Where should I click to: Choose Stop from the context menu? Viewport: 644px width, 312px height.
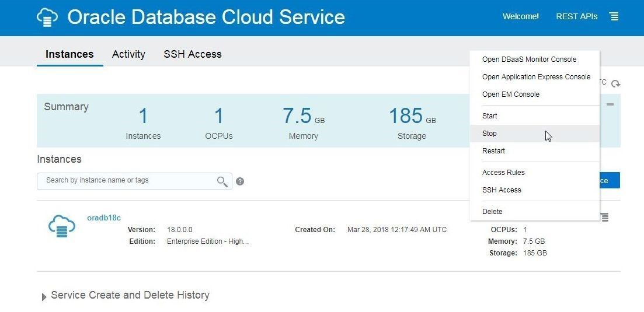(535, 134)
